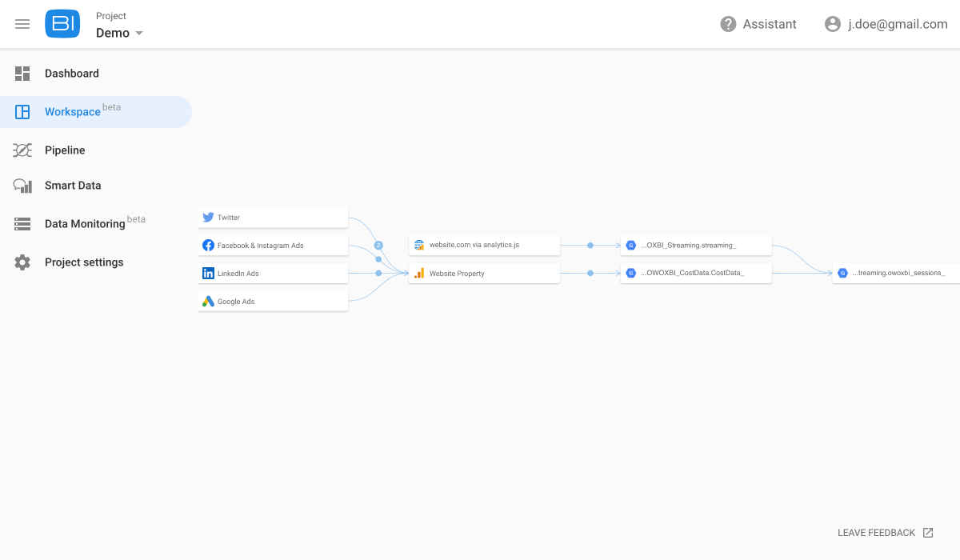Click the BigQuery icon on owoxbi_sessions node

pos(842,274)
